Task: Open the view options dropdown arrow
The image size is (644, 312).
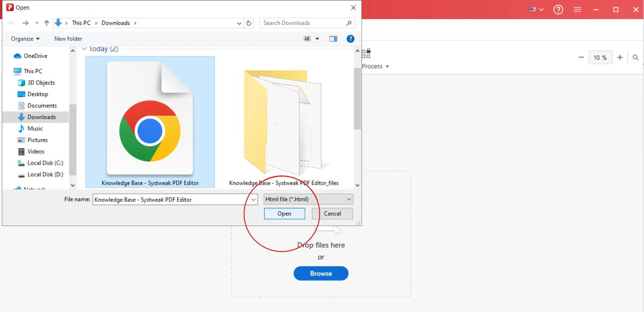Action: [x=317, y=39]
